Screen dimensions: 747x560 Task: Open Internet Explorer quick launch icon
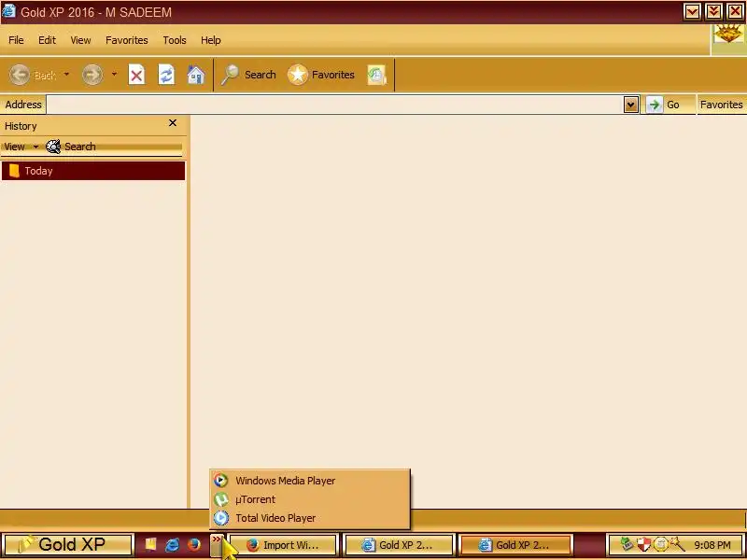click(x=172, y=544)
